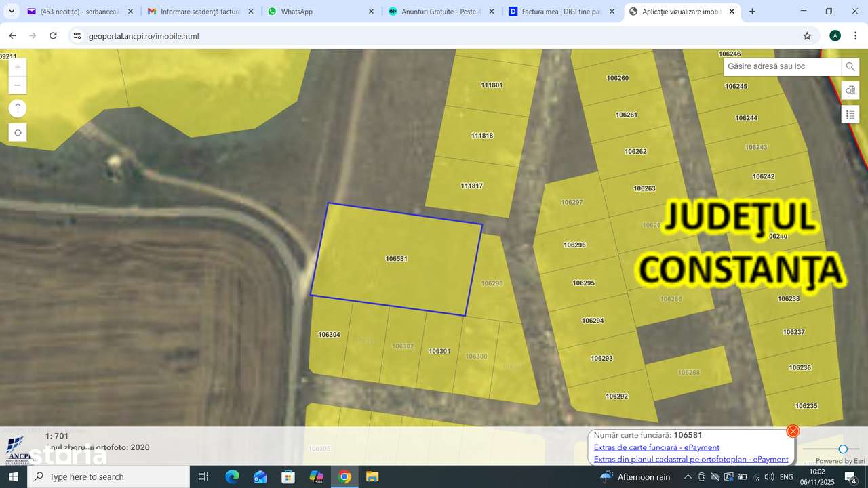Image resolution: width=868 pixels, height=488 pixels.
Task: Open the Windows Start menu
Action: [x=14, y=476]
